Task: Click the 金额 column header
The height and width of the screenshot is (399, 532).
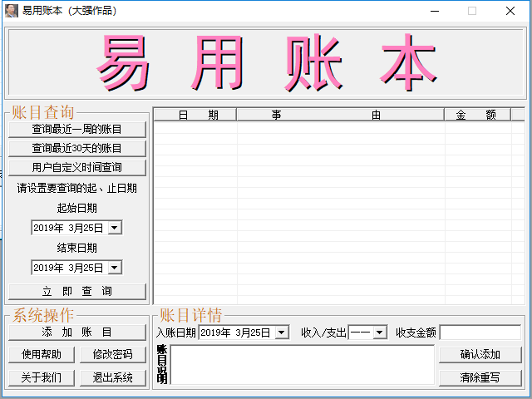Action: click(475, 115)
